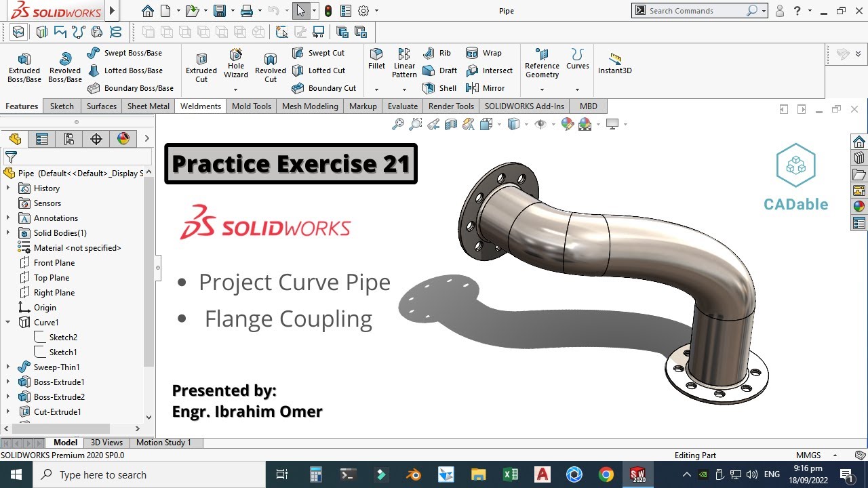
Task: Expand the Annotations node
Action: pos(8,218)
